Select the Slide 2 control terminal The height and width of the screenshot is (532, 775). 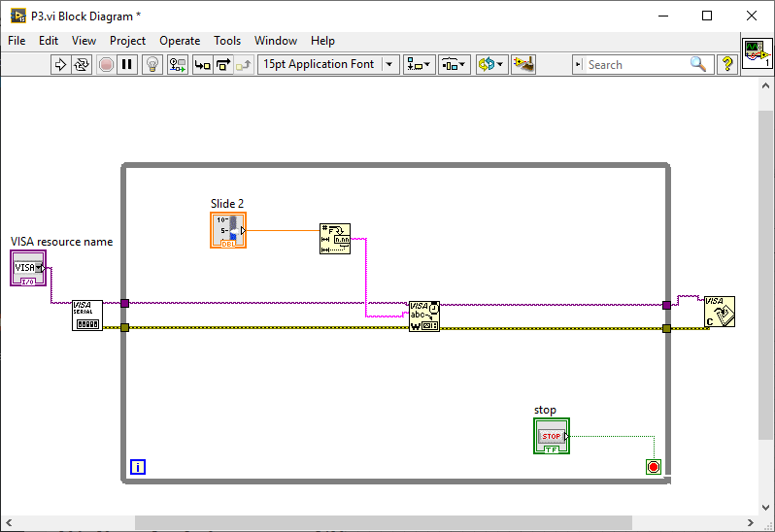(228, 230)
